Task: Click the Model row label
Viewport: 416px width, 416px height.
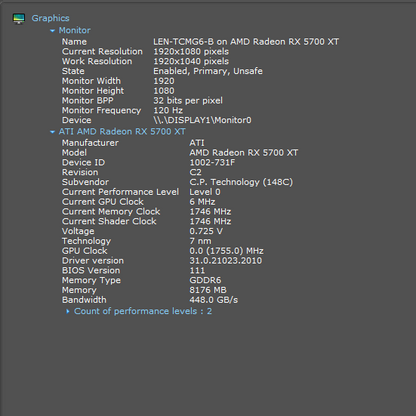Action: 74,153
